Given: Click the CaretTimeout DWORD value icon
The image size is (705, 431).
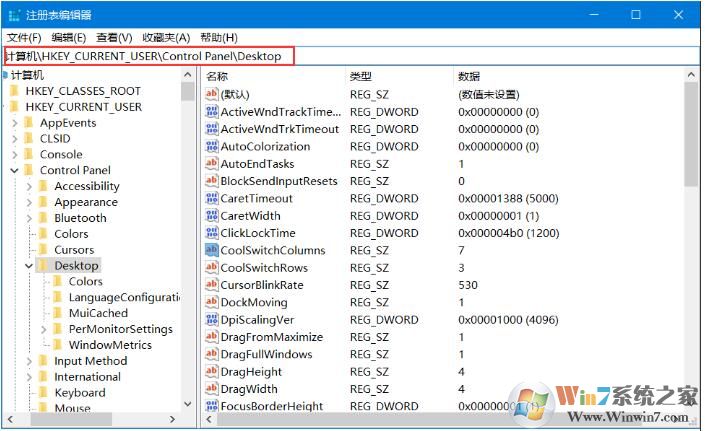Looking at the screenshot, I should (211, 198).
